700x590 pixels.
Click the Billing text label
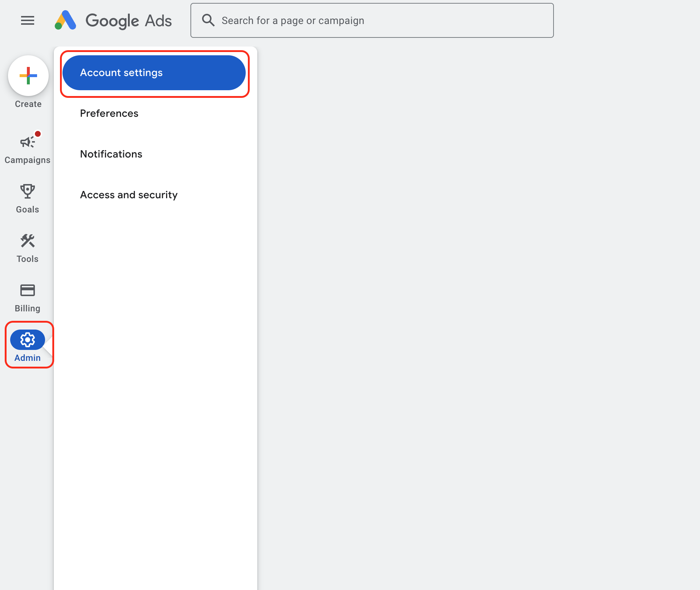pyautogui.click(x=27, y=308)
